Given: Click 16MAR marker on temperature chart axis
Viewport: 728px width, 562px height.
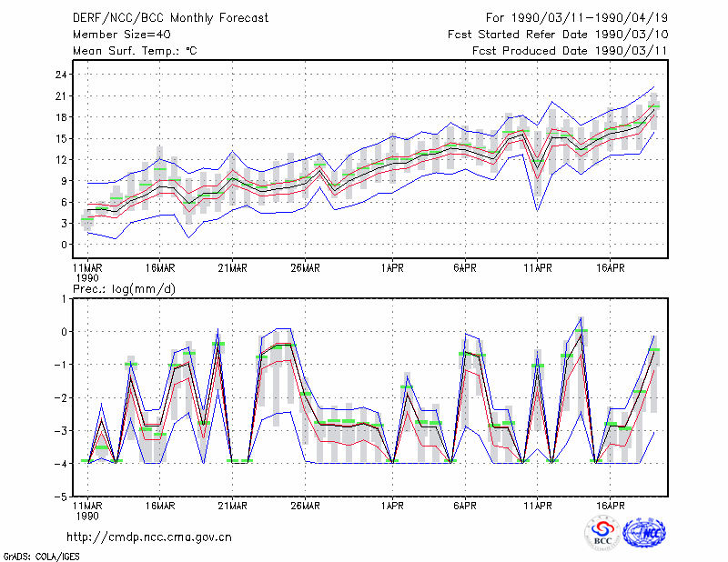Looking at the screenshot, I should (x=160, y=268).
